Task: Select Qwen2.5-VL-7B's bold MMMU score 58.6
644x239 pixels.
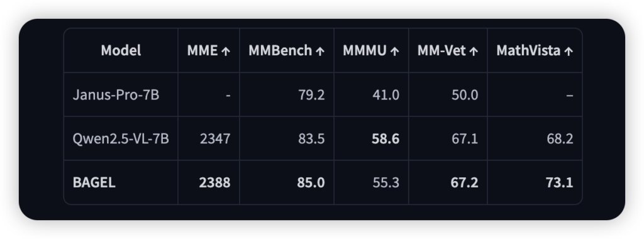Action: [386, 139]
